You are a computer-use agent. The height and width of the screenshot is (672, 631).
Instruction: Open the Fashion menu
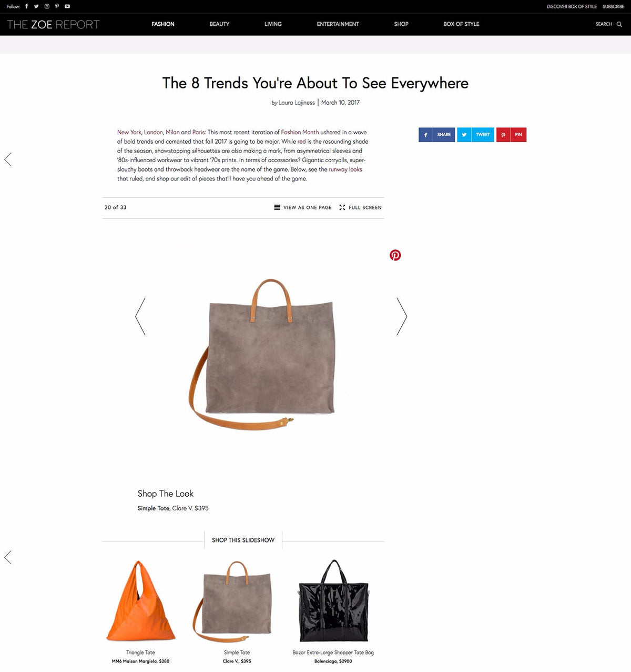(163, 24)
